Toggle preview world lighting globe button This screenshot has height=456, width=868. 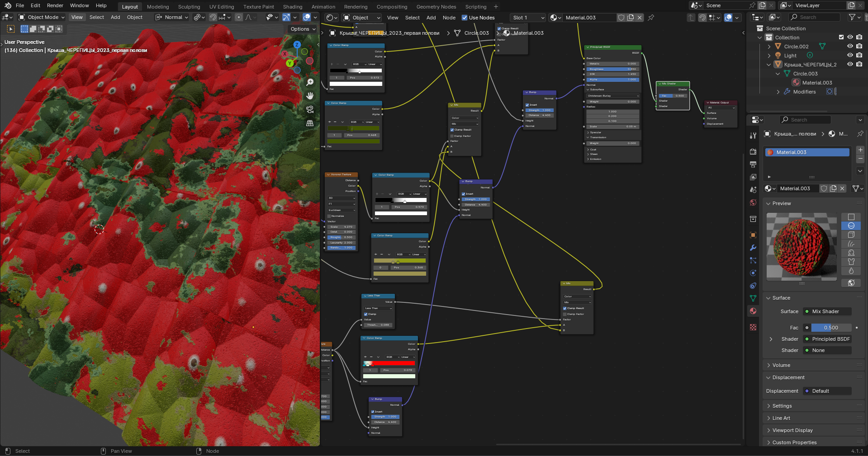tap(851, 283)
